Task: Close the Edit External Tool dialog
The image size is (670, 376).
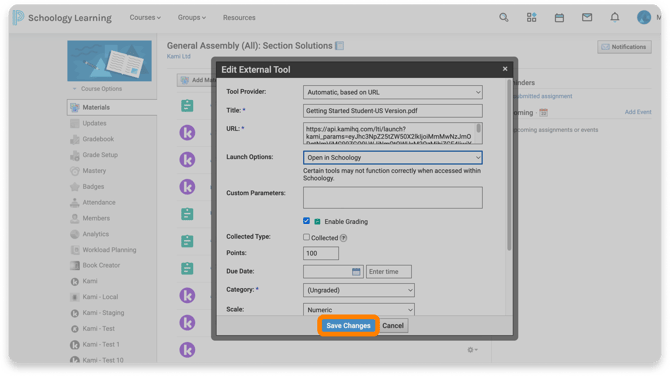Action: coord(505,69)
